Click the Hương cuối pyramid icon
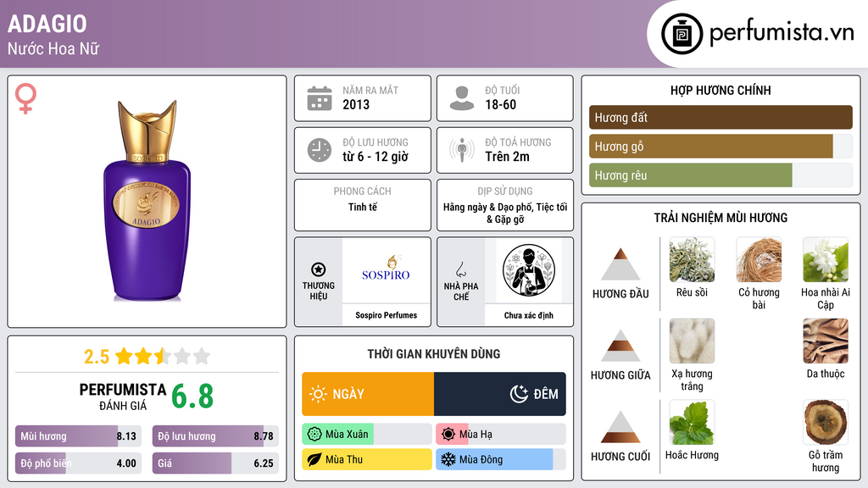 tap(620, 427)
